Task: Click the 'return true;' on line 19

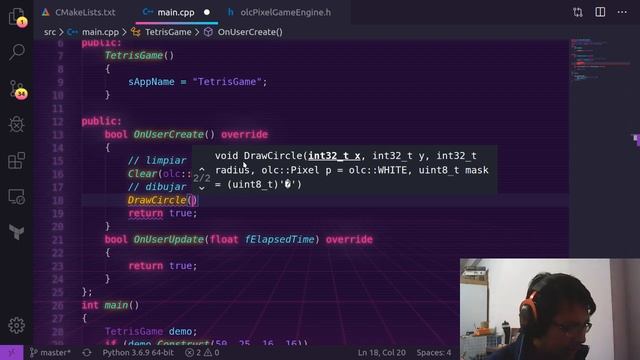Action: point(163,213)
